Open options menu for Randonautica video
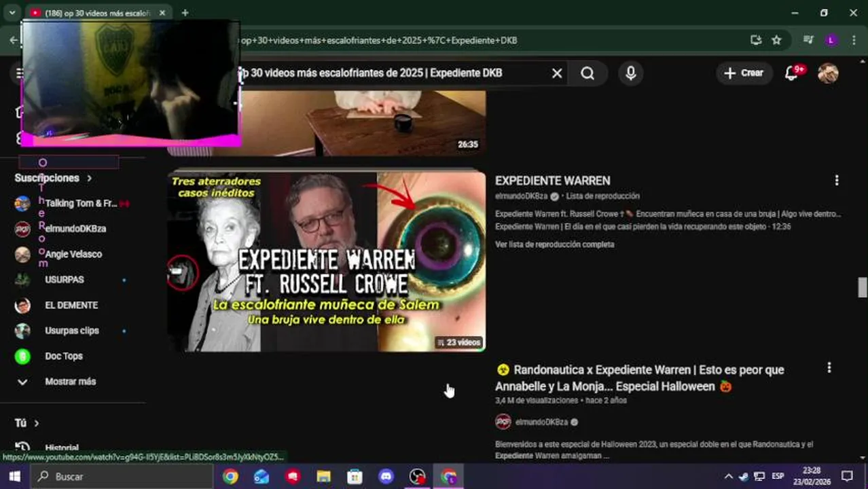The image size is (868, 489). pos(829,368)
